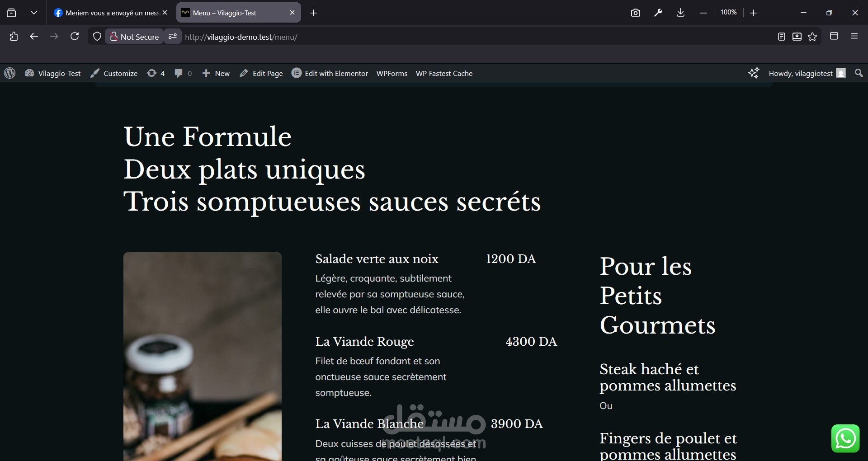
Task: Bookmark this page with star icon
Action: point(812,37)
